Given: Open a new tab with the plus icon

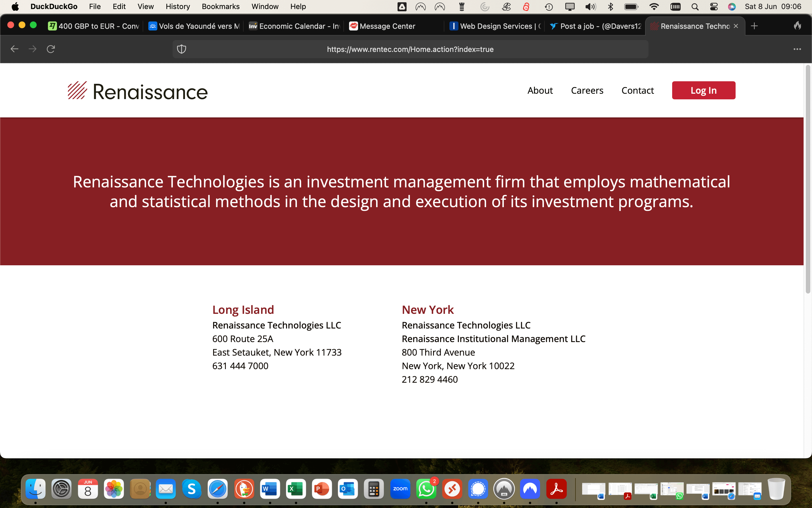Looking at the screenshot, I should click(754, 26).
